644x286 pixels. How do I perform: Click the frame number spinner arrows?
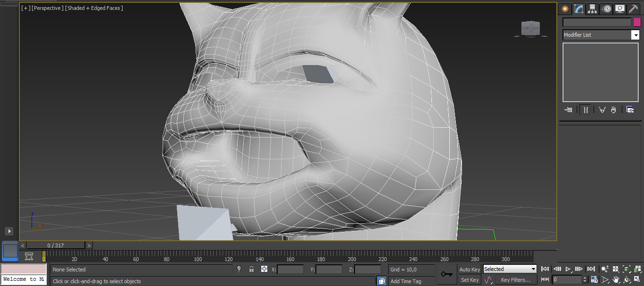click(585, 280)
